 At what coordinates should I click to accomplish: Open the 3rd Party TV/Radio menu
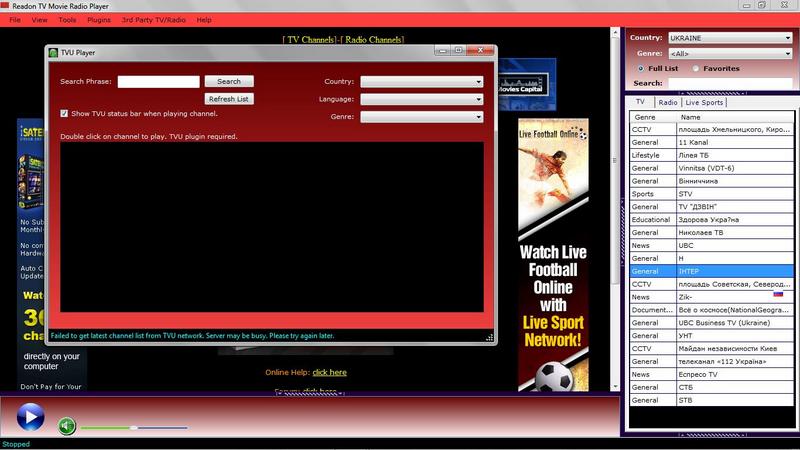click(x=154, y=20)
